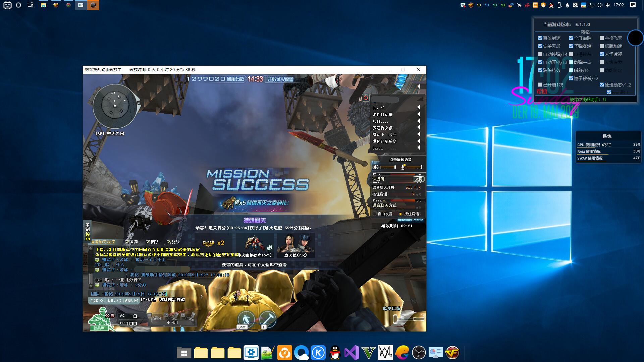Image resolution: width=644 pixels, height=362 pixels.
Task: Launch Visual Studio from the dock
Action: pos(352,353)
